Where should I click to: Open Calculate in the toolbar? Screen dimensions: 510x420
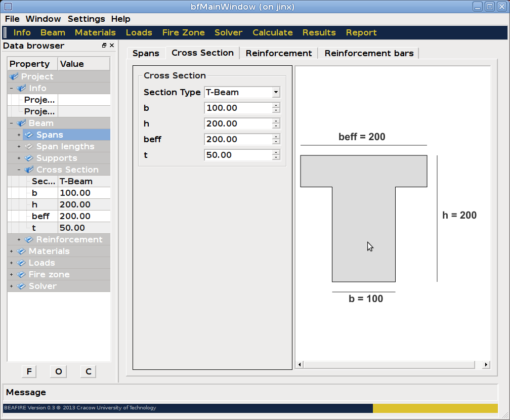click(272, 32)
